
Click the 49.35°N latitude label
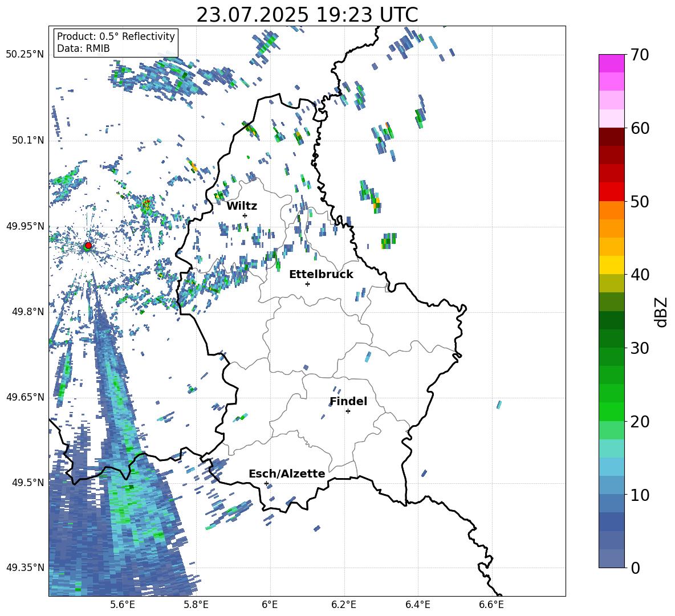click(25, 568)
